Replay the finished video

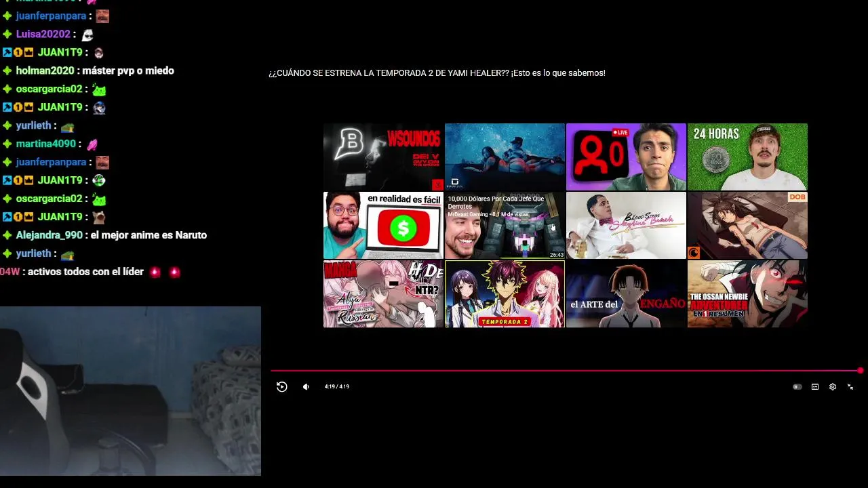pos(282,387)
